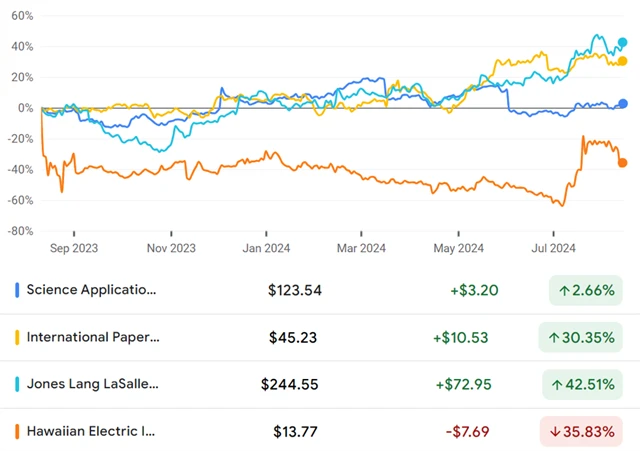The height and width of the screenshot is (451, 640).
Task: Click the up arrow in the 2.66% badge
Action: [565, 291]
